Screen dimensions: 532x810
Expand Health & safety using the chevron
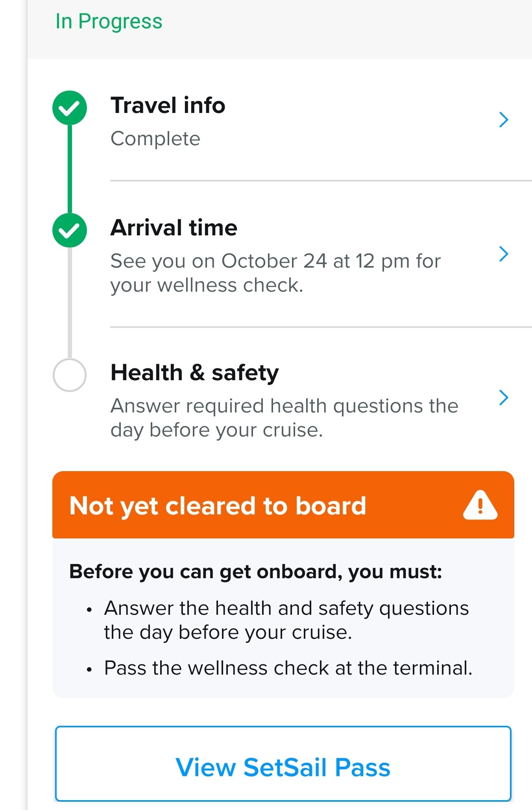pos(504,398)
